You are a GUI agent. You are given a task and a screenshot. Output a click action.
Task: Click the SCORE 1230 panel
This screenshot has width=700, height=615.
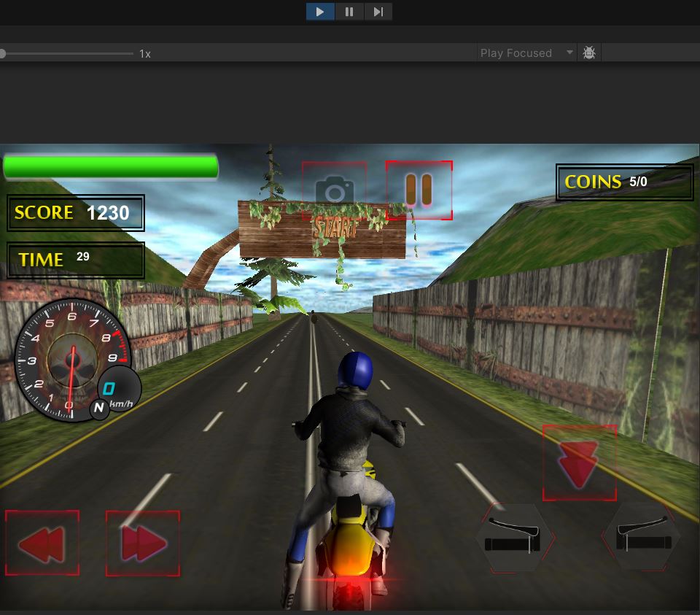tap(76, 213)
